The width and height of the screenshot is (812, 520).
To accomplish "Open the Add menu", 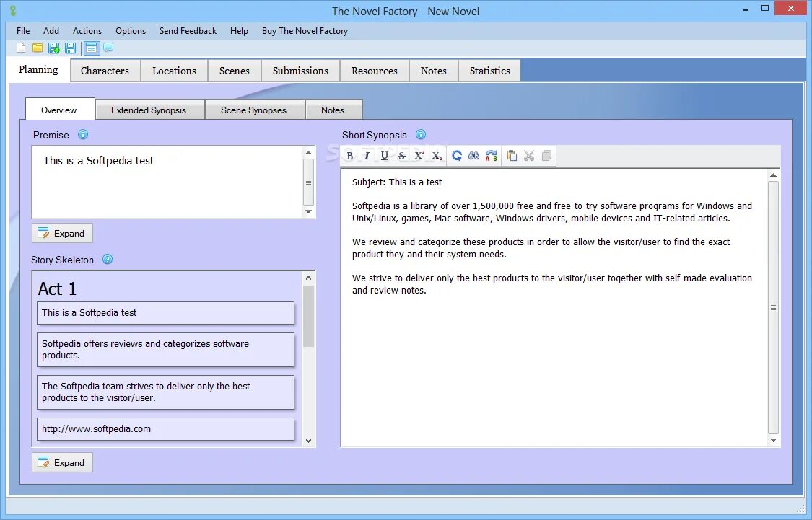I will 51,31.
